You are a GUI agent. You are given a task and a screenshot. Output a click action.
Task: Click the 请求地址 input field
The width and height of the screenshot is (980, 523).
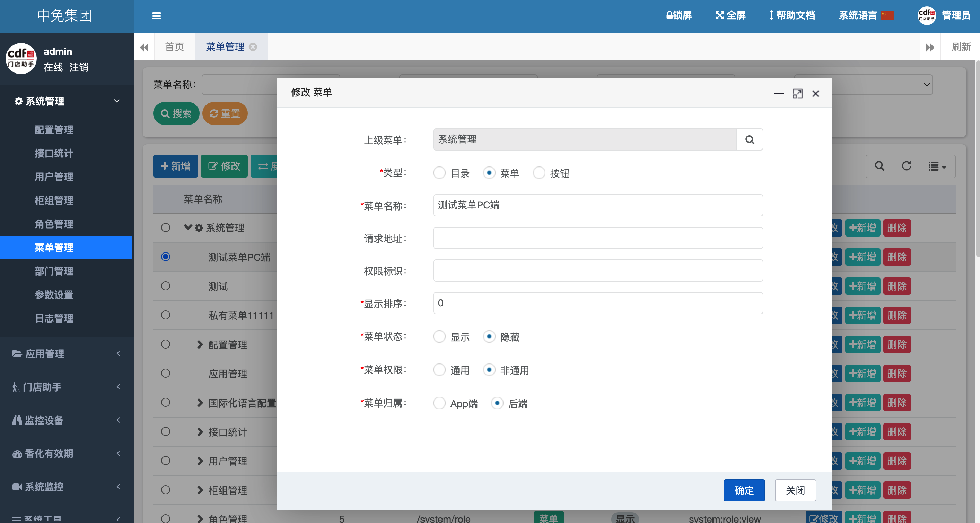(x=598, y=238)
